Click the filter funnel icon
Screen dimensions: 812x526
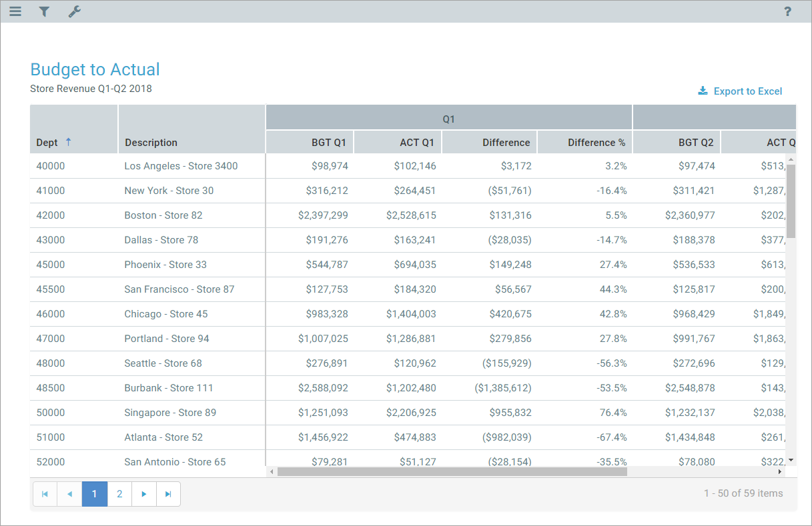point(44,11)
